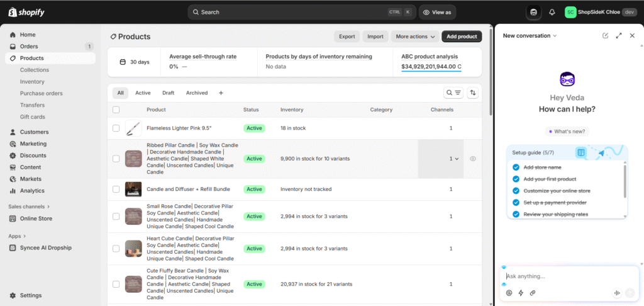
Task: Click the View as button
Action: pos(437,13)
